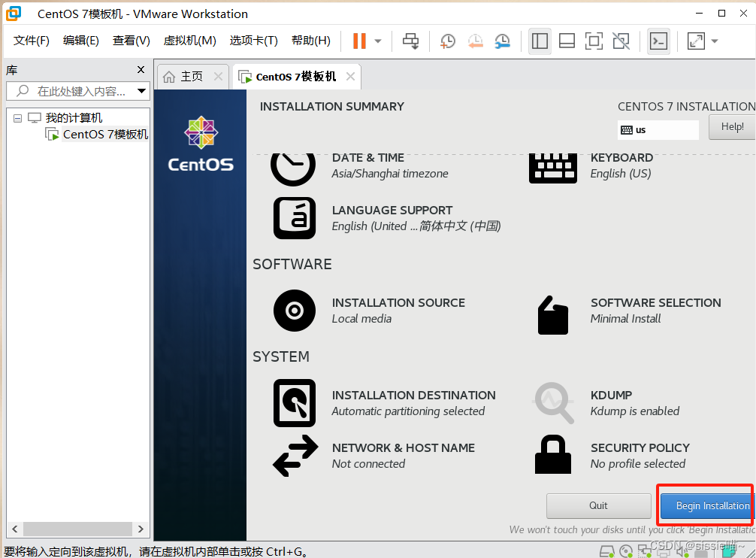Screen dimensions: 756x558
Task: Click the CD/DVD status bar icon
Action: click(x=625, y=551)
